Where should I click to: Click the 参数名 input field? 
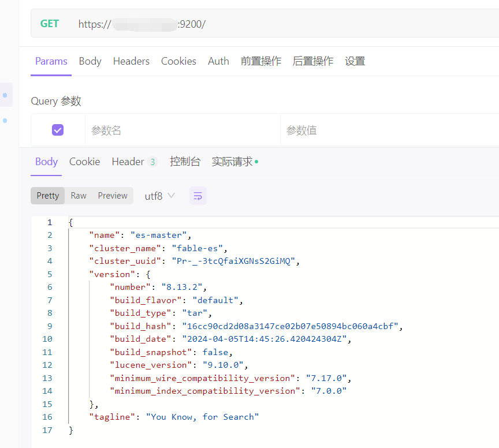click(x=182, y=130)
